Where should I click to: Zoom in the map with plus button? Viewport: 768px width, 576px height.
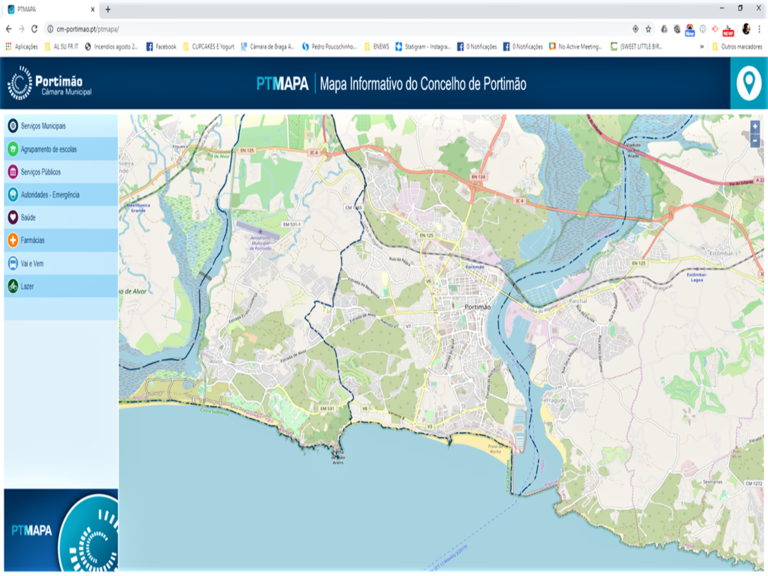754,127
